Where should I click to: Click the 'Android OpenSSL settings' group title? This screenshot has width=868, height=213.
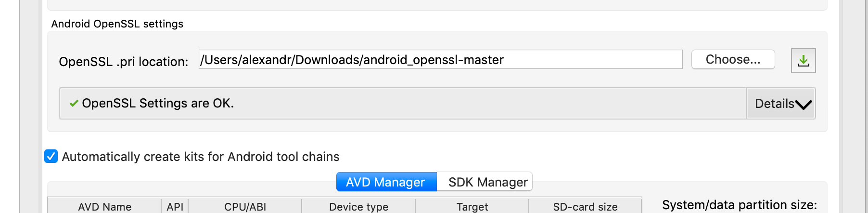[x=117, y=24]
